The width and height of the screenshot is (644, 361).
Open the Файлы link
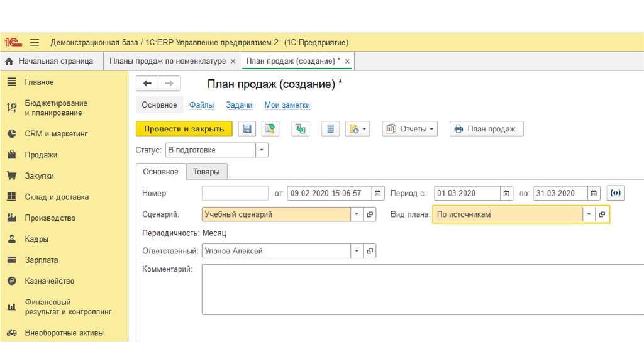(201, 105)
